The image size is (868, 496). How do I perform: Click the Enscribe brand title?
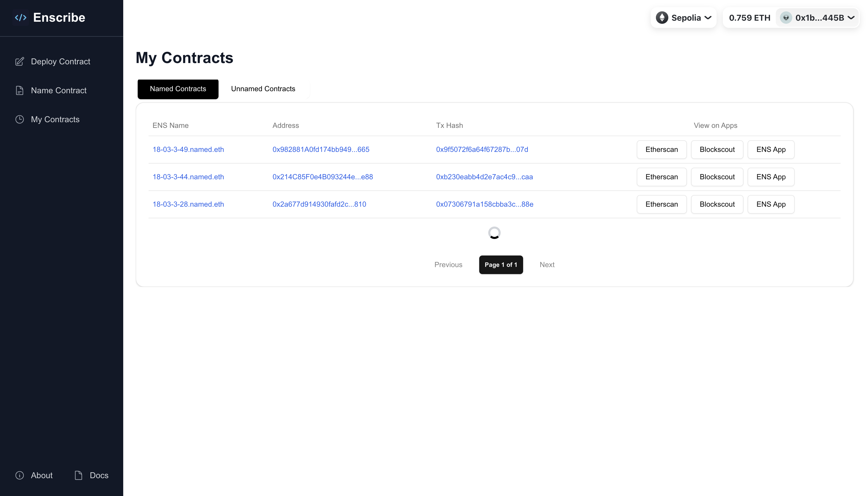point(59,17)
